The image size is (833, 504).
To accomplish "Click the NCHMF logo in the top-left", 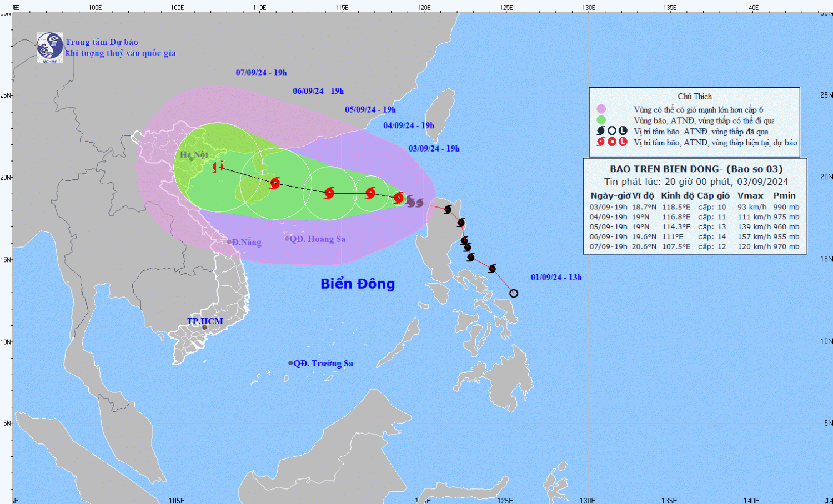I will coord(49,47).
